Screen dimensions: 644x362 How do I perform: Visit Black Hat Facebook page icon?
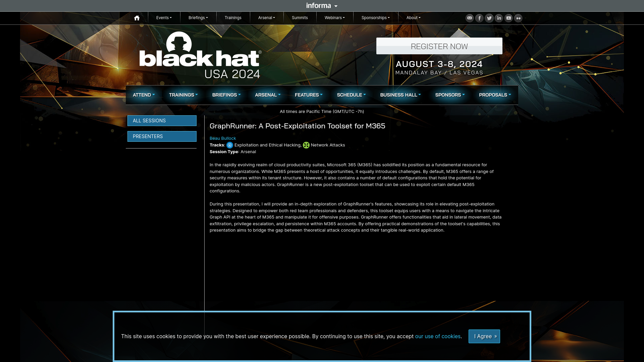[479, 18]
